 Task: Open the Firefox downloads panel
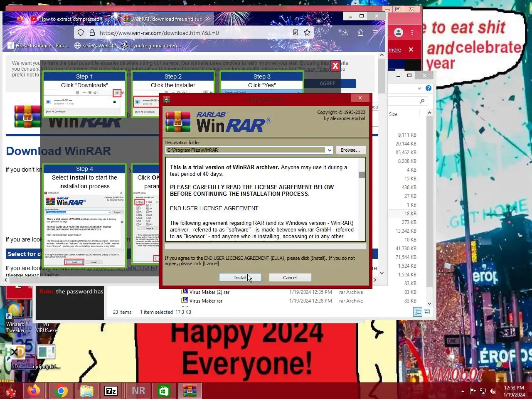345,32
